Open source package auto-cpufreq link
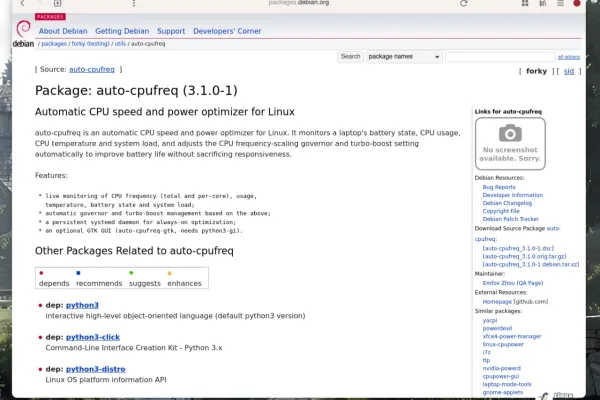600x400 pixels. pyautogui.click(x=92, y=69)
